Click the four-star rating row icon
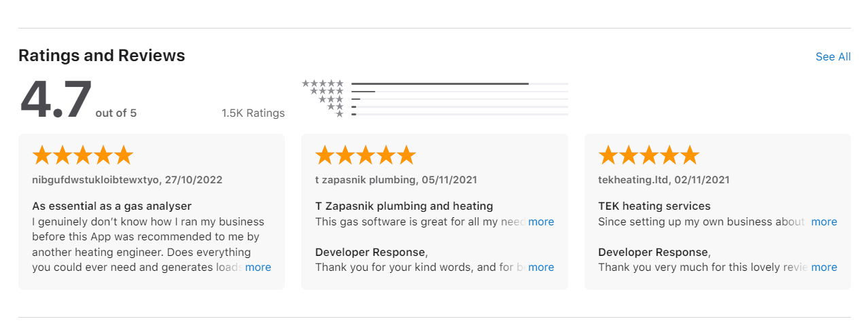Image resolution: width=868 pixels, height=334 pixels. [327, 91]
